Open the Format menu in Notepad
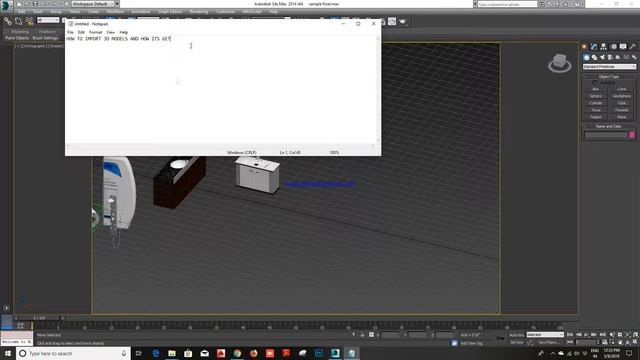This screenshot has width=640, height=360. coord(96,32)
